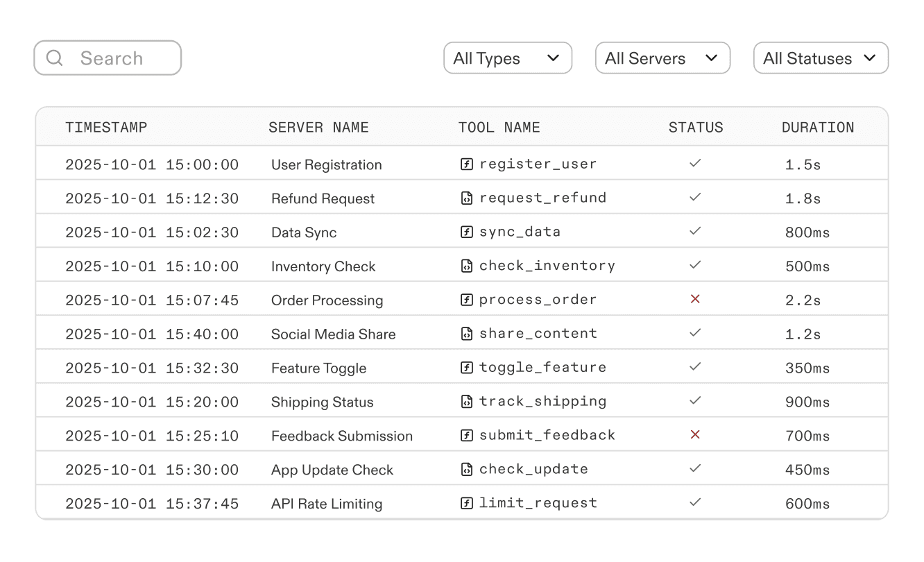Click the Search input field

[114, 58]
